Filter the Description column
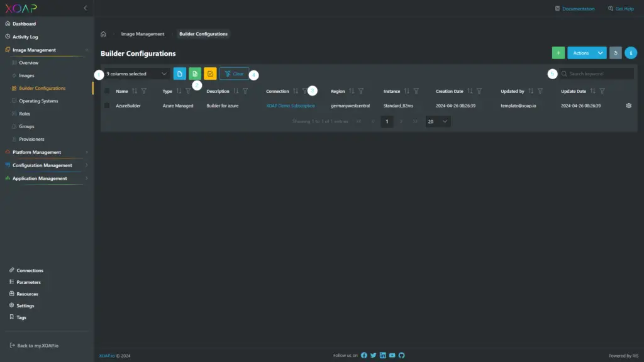 (245, 91)
